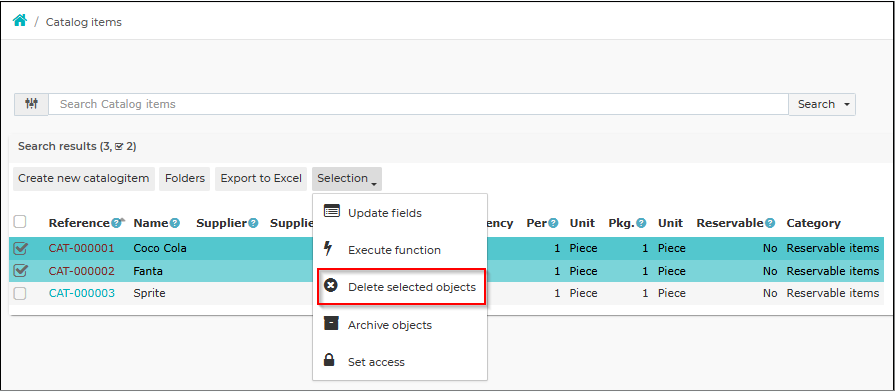Toggle the select-all checkbox in header
Screen dimensions: 895x392
point(20,221)
